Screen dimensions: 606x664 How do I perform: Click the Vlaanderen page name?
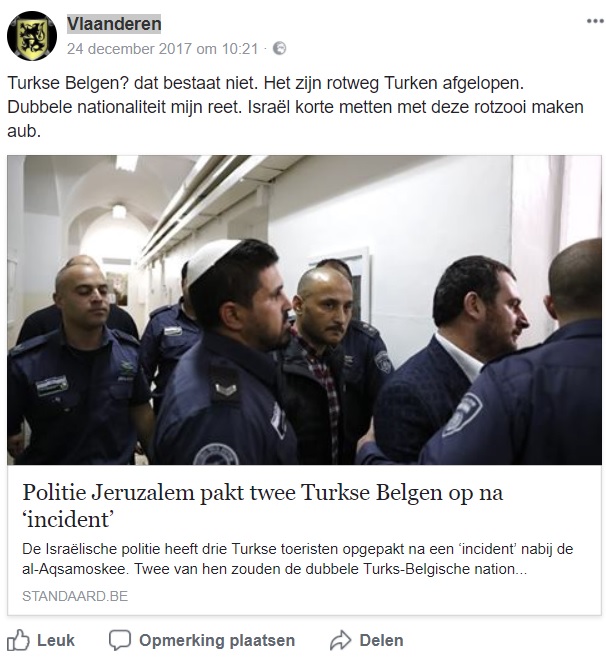[x=114, y=24]
